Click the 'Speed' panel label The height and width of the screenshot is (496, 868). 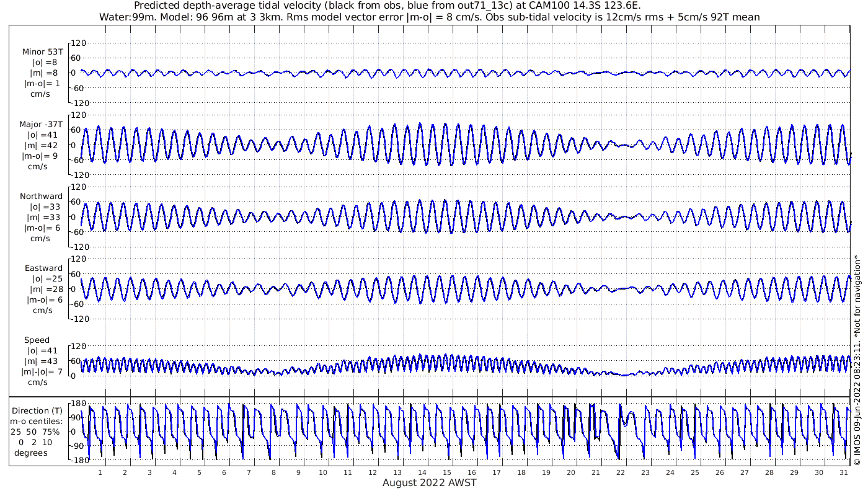pyautogui.click(x=37, y=340)
